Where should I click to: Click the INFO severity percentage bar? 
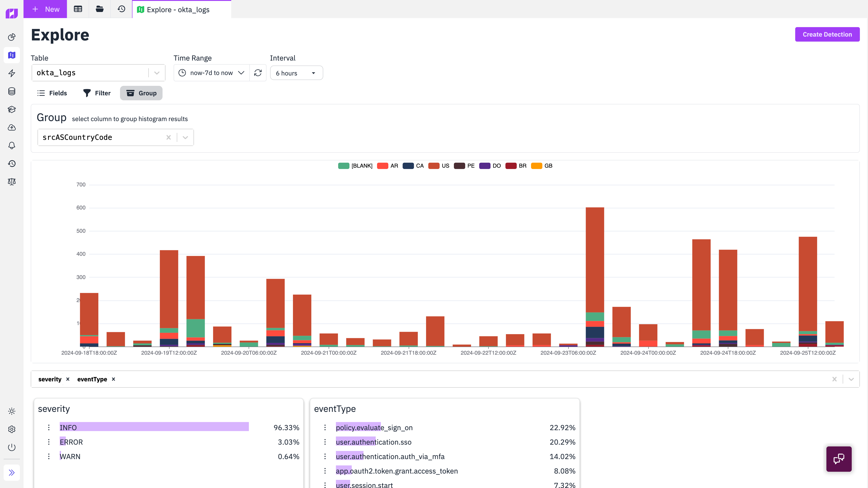click(x=154, y=427)
